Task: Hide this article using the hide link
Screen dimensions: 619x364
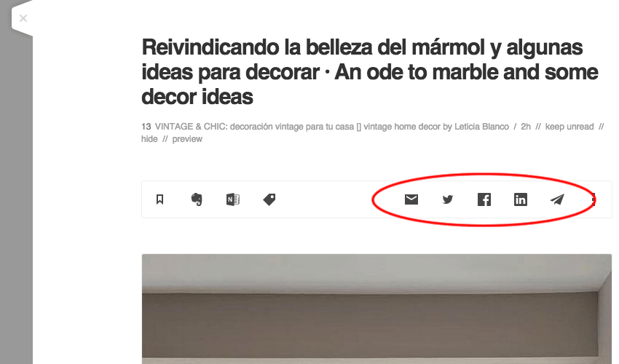Action: pyautogui.click(x=149, y=139)
